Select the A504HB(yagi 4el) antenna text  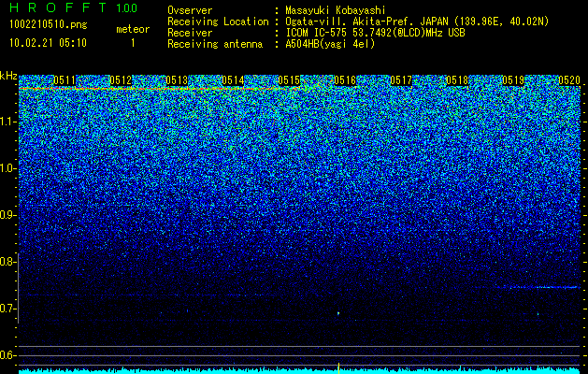pos(330,44)
